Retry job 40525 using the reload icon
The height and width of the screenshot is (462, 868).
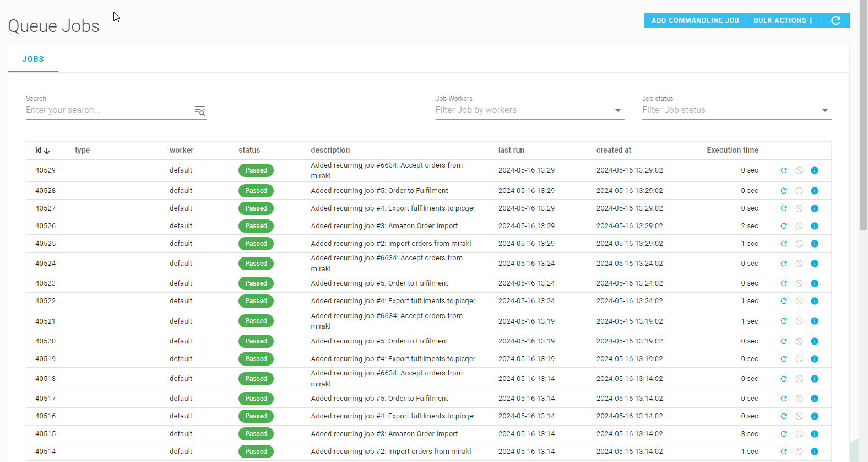pos(784,244)
